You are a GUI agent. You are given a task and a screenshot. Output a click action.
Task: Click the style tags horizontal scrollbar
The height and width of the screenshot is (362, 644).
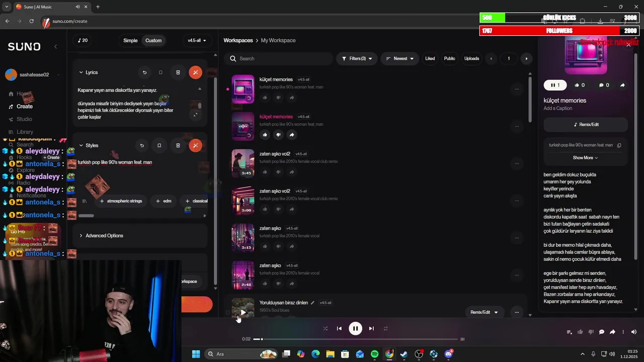[x=87, y=216]
